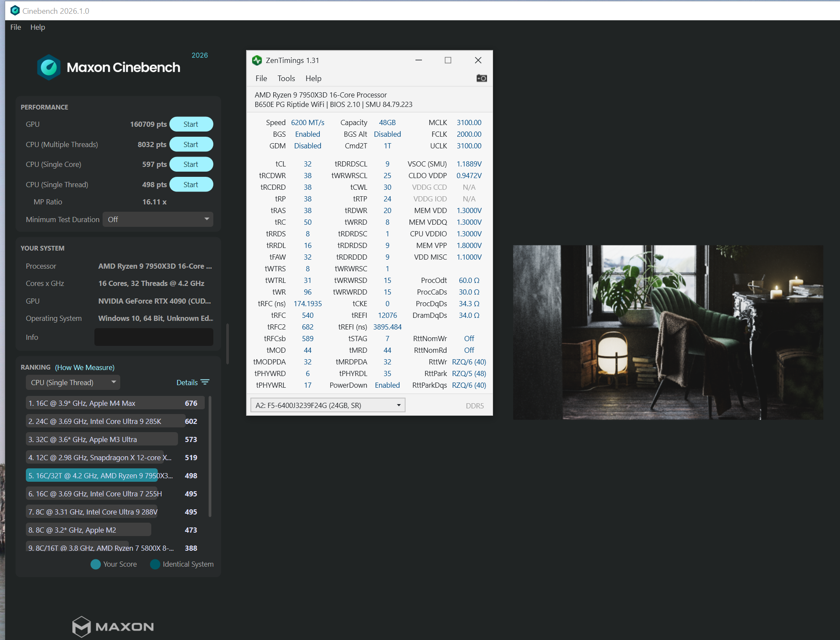Click the ZenTimings green app icon

point(257,60)
